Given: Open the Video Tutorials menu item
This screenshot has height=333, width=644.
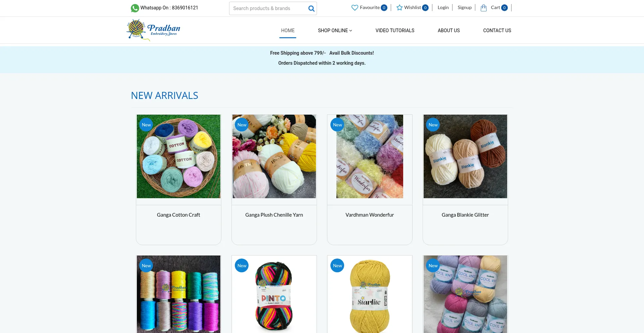Looking at the screenshot, I should [x=395, y=31].
